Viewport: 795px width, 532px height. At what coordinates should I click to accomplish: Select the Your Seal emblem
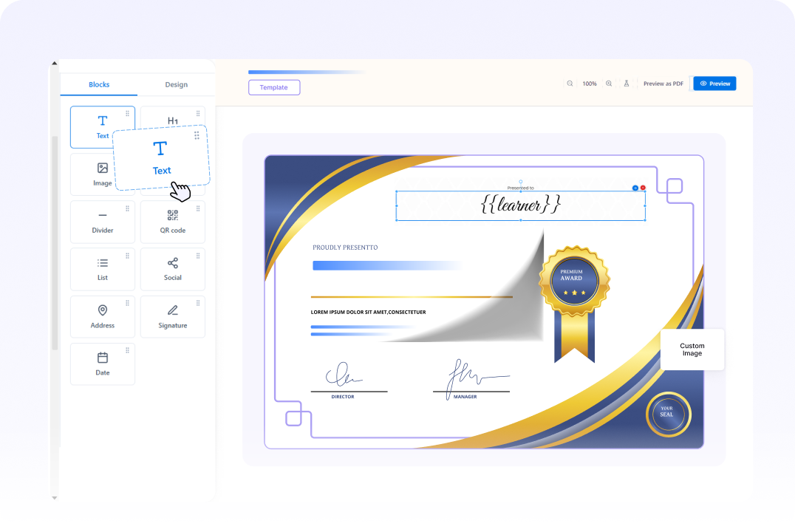click(668, 415)
